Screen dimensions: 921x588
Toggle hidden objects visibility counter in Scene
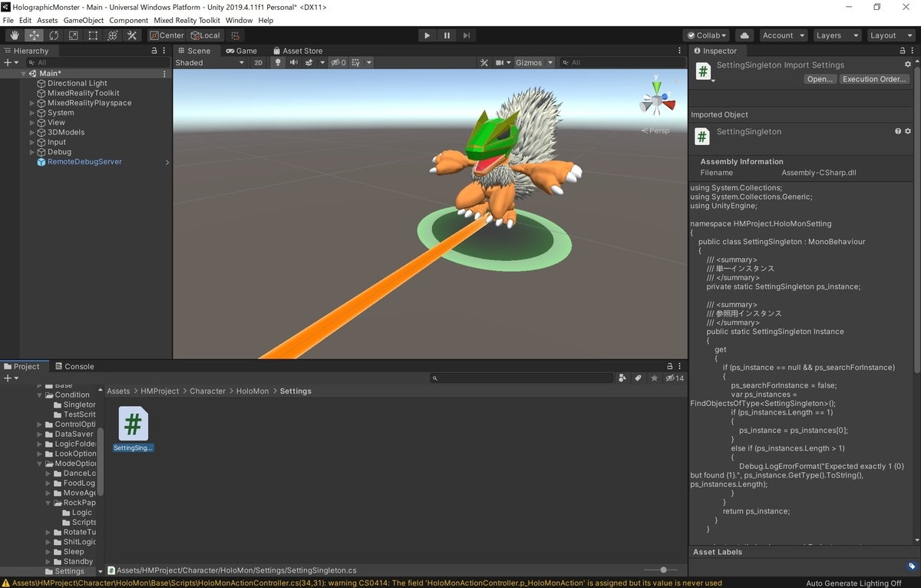point(338,63)
